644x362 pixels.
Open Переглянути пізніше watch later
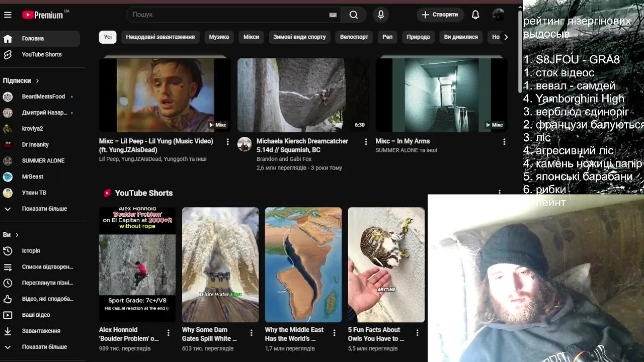pyautogui.click(x=40, y=283)
